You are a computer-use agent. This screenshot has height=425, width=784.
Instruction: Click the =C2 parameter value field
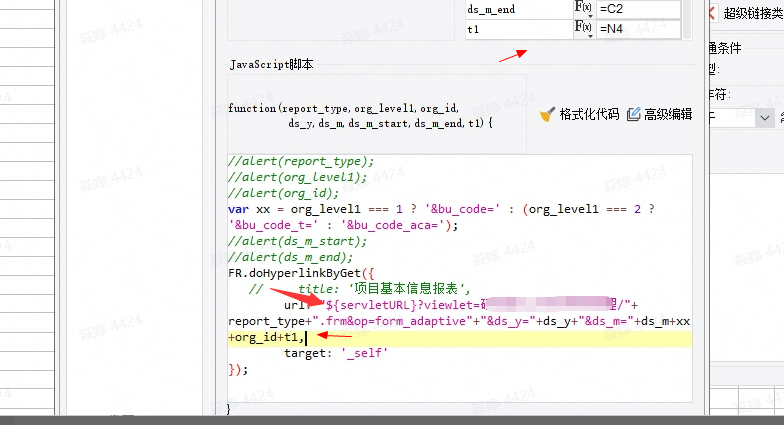tap(637, 10)
